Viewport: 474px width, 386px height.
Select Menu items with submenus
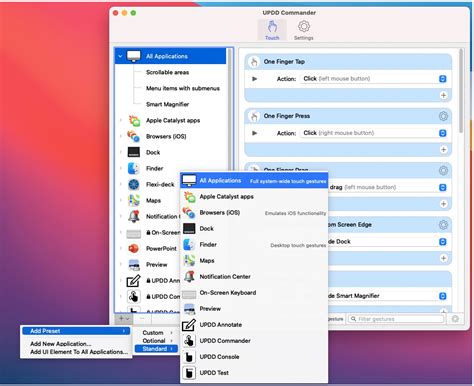point(183,88)
